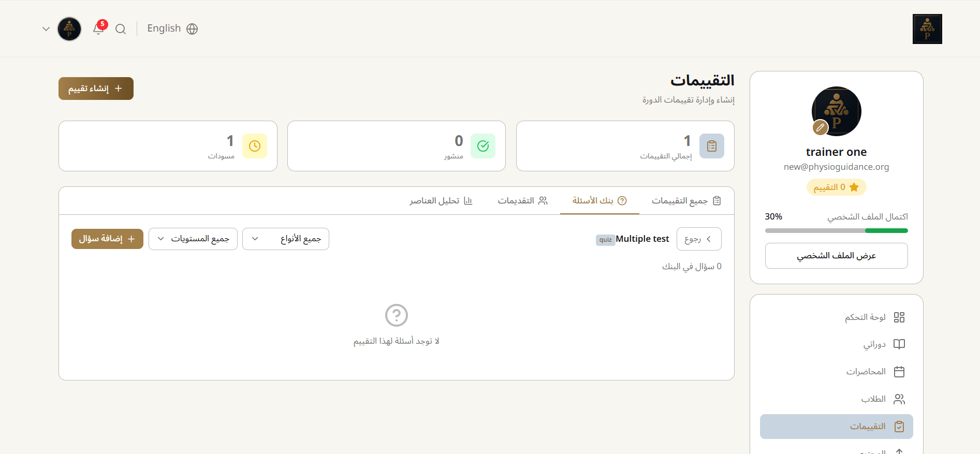This screenshot has width=980, height=454.
Task: Click the green check icon on published card
Action: click(x=483, y=146)
